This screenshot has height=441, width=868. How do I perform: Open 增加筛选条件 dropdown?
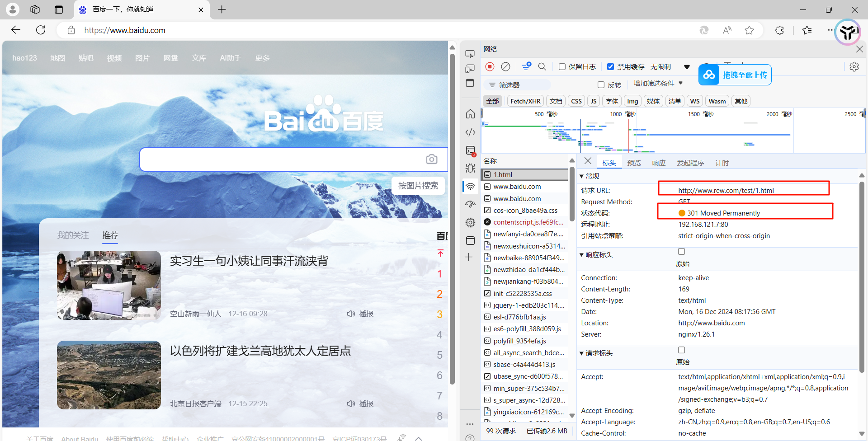coord(658,84)
